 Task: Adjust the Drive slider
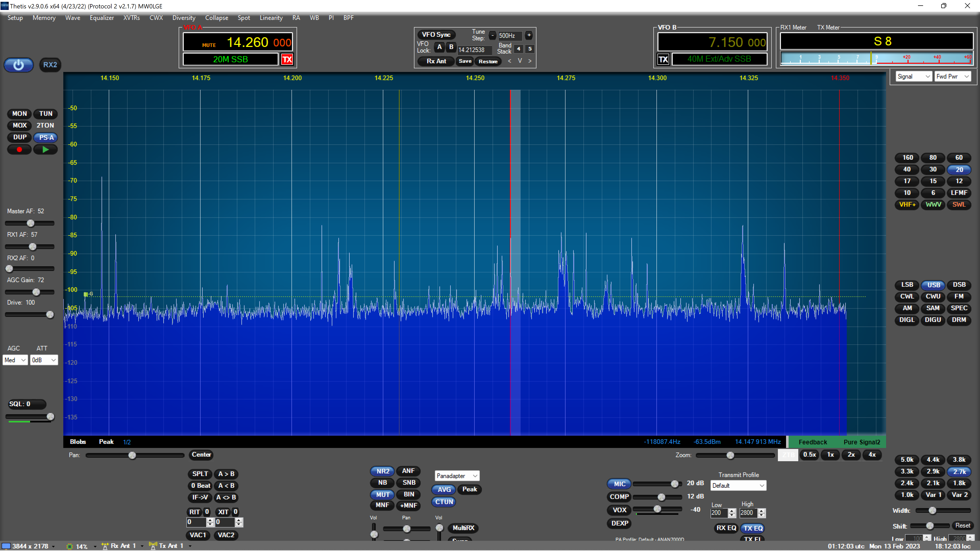(30, 315)
